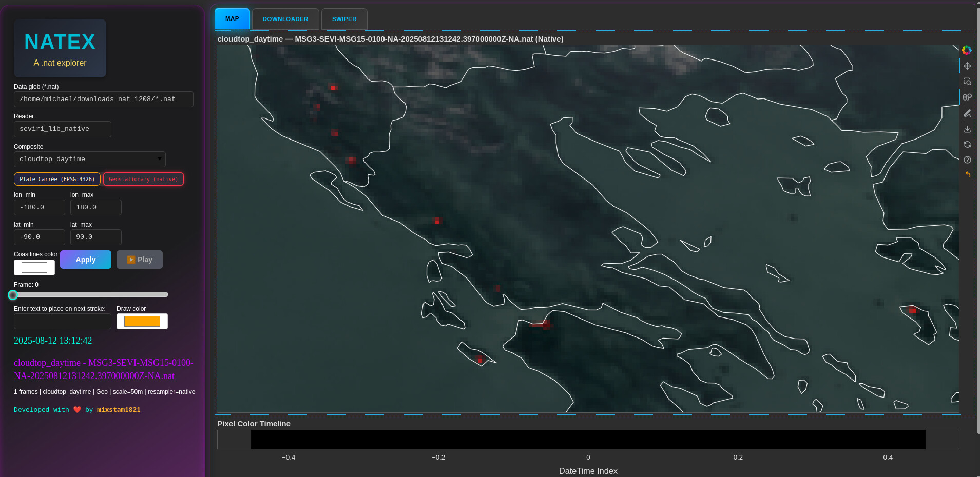Click the Data glob path field
This screenshot has width=980, height=477.
tap(103, 99)
